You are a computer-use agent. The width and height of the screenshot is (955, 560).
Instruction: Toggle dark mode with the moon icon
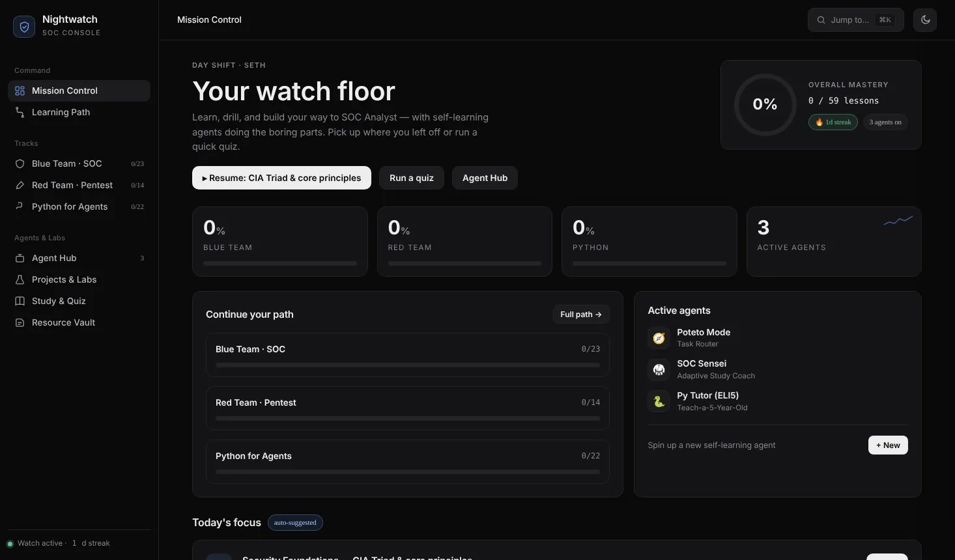click(x=925, y=20)
